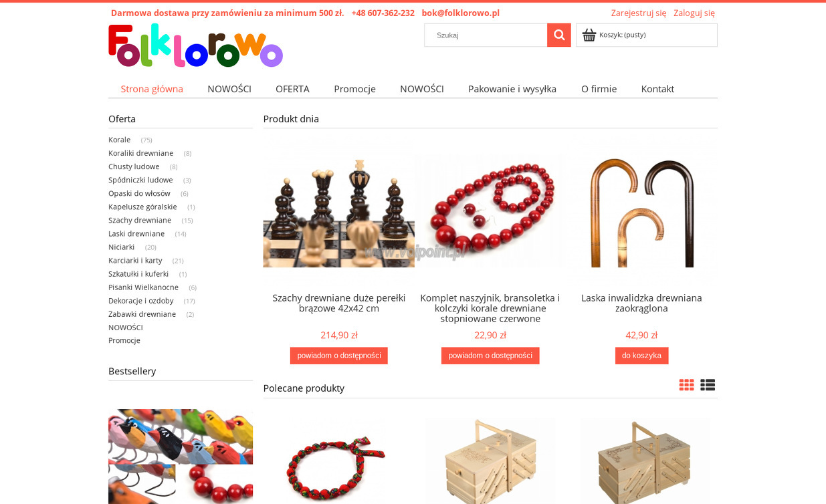Viewport: 826px width, 504px height.
Task: Click powiadom o dostępności for chess set
Action: click(x=338, y=356)
